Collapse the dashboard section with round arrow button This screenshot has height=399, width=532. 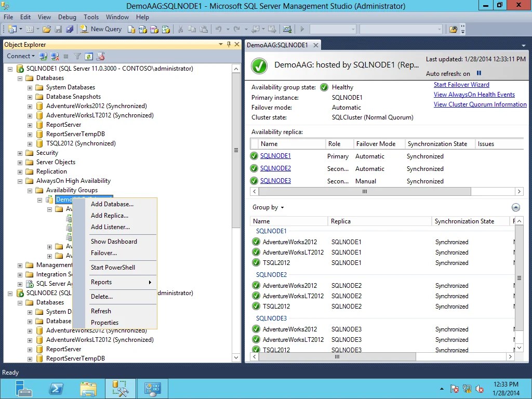click(x=516, y=207)
